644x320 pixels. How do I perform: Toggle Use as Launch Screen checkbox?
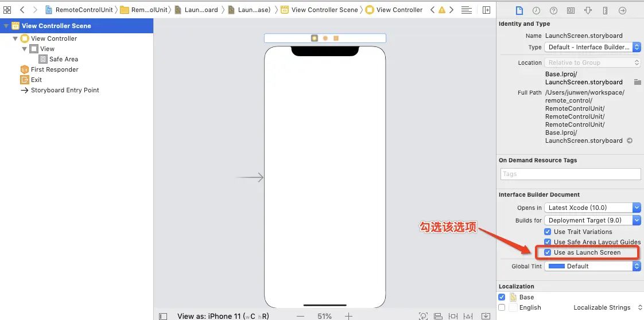pos(548,252)
